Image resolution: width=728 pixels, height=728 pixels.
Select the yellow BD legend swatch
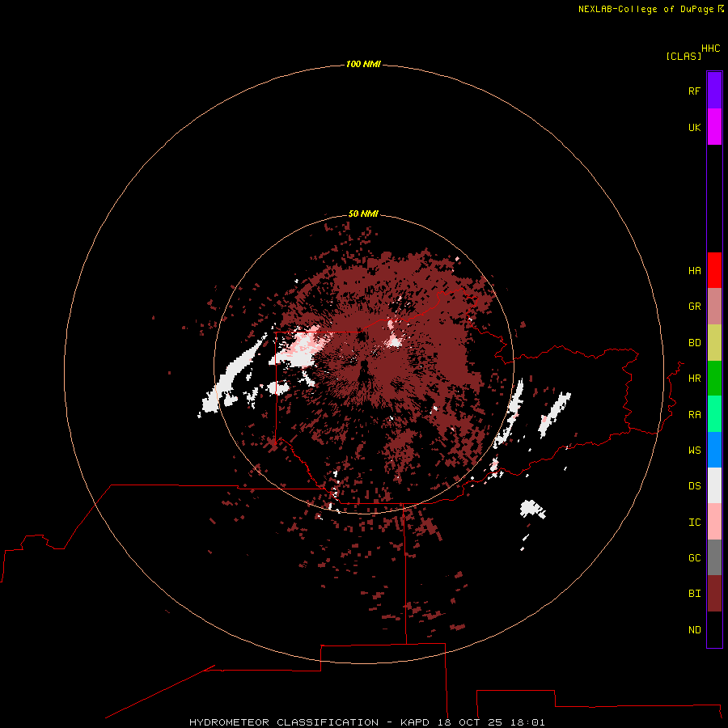click(714, 342)
